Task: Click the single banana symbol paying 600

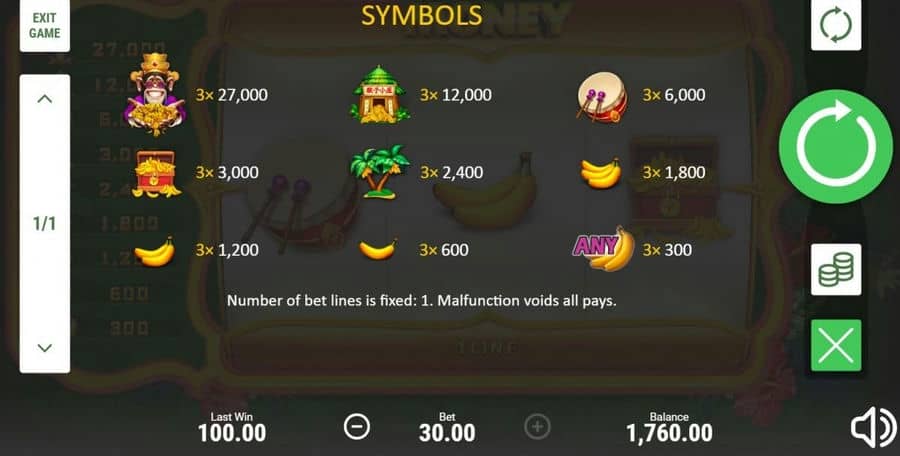Action: point(378,250)
